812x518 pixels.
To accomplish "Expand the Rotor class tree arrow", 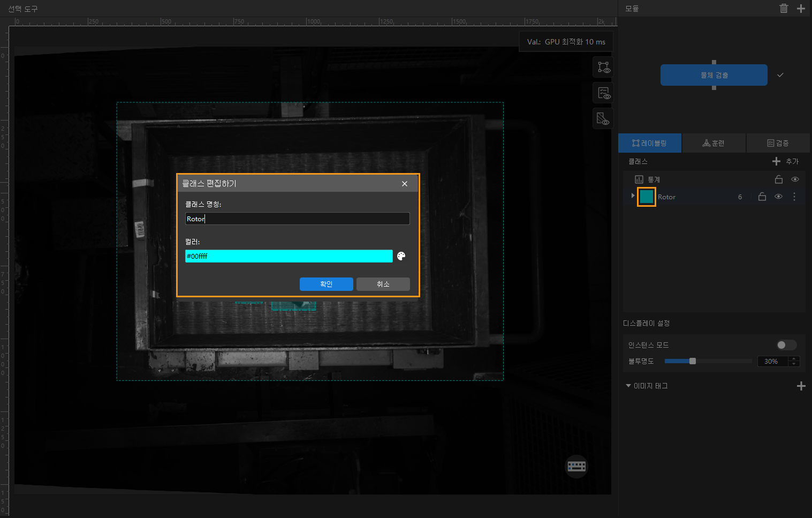I will coord(633,196).
